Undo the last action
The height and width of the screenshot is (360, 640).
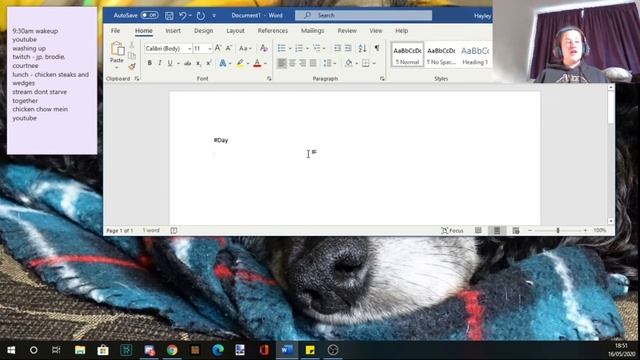tap(182, 16)
